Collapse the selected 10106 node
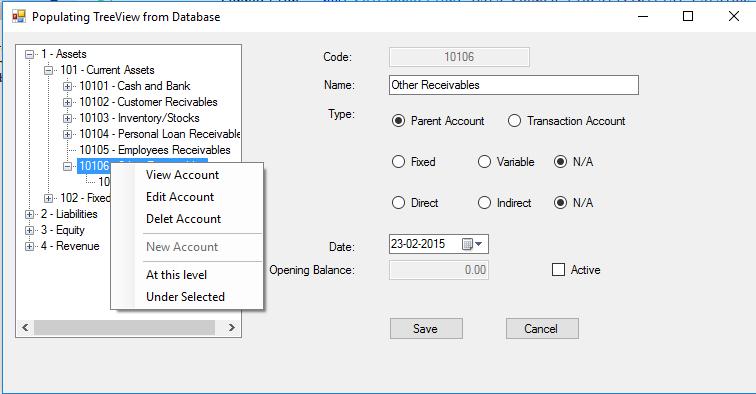The width and height of the screenshot is (756, 394). (x=68, y=166)
